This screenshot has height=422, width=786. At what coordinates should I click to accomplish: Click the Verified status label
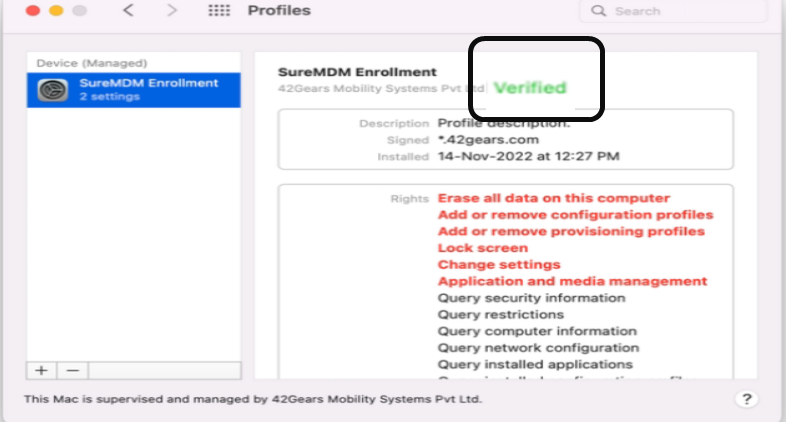coord(530,88)
